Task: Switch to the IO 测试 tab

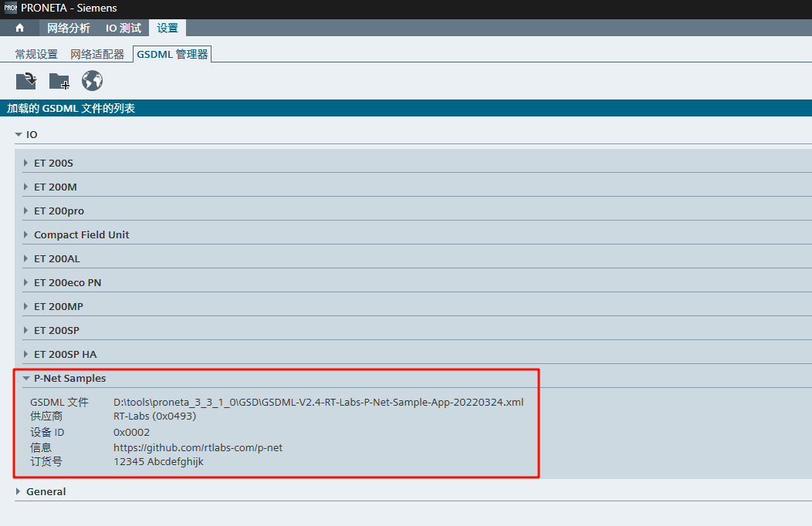Action: click(x=123, y=28)
